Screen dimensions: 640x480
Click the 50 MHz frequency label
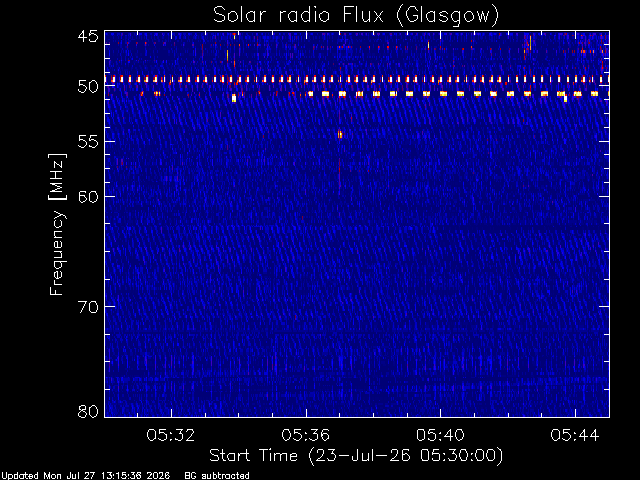coord(88,87)
